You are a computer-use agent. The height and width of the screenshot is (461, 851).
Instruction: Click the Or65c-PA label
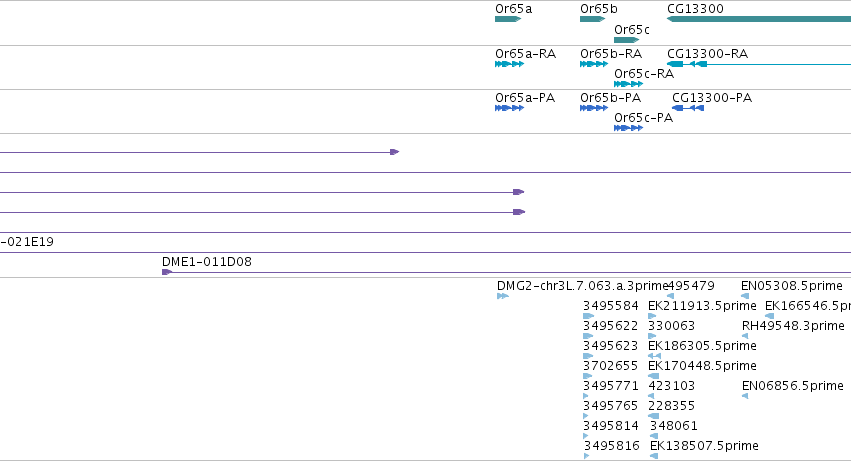(x=644, y=118)
